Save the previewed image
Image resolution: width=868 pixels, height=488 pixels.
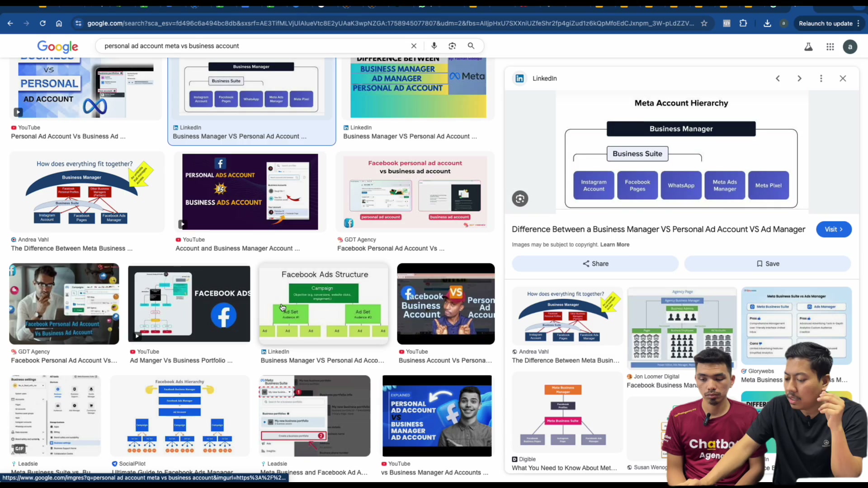[x=768, y=263]
